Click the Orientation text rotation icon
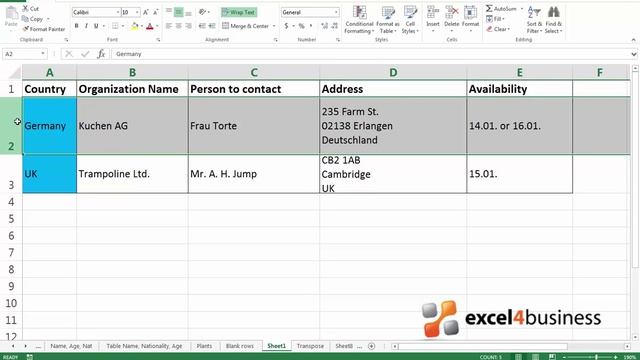Viewport: 640px width, 360px height. [202, 12]
